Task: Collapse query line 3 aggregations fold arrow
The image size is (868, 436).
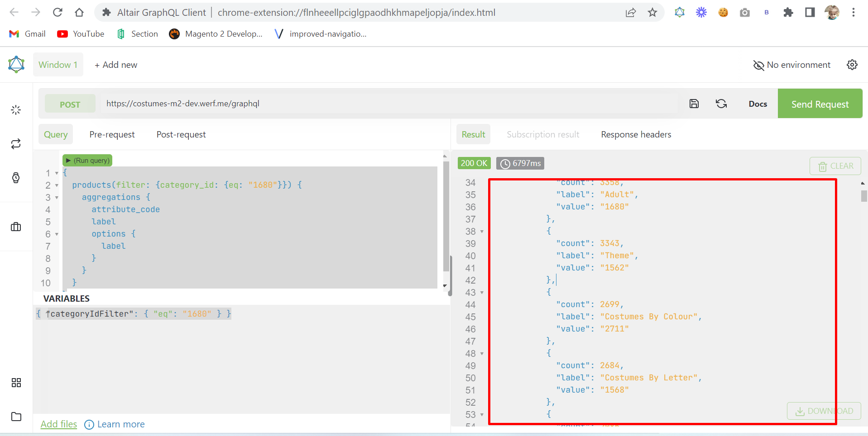Action: pyautogui.click(x=57, y=198)
